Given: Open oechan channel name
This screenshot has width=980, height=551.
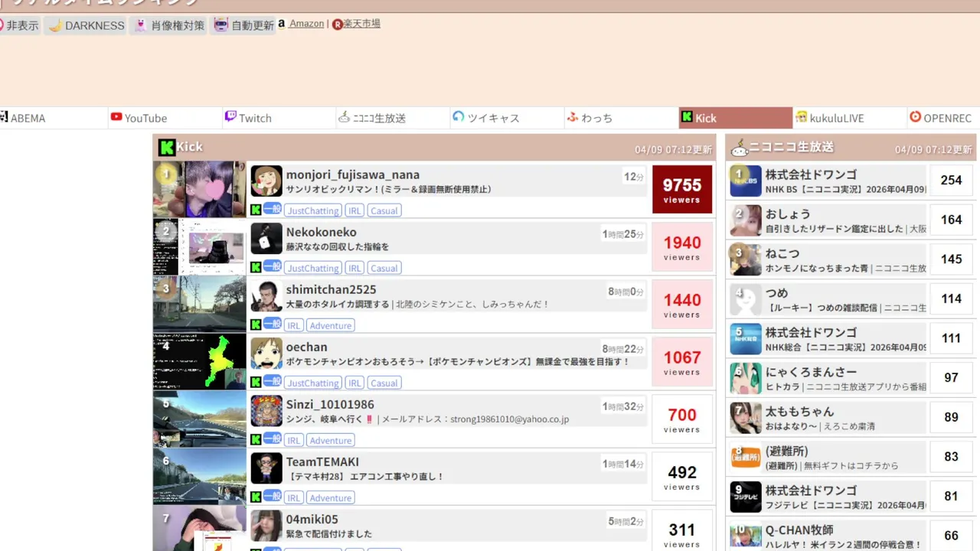Looking at the screenshot, I should [306, 347].
